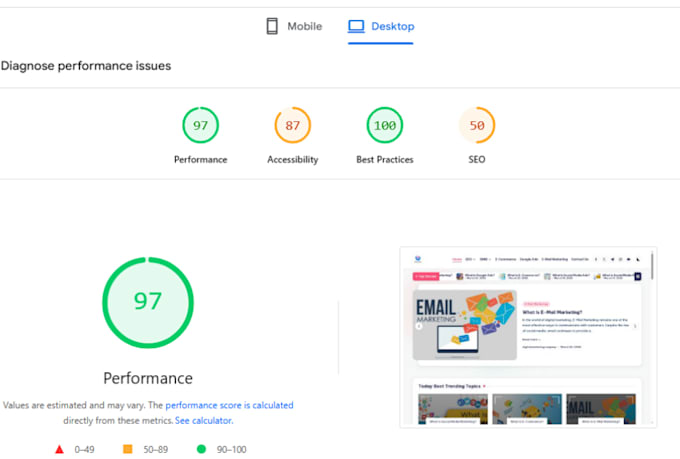Screen dimensions: 680x459
Task: Click the orange square 50–89 legend icon
Action: [128, 449]
